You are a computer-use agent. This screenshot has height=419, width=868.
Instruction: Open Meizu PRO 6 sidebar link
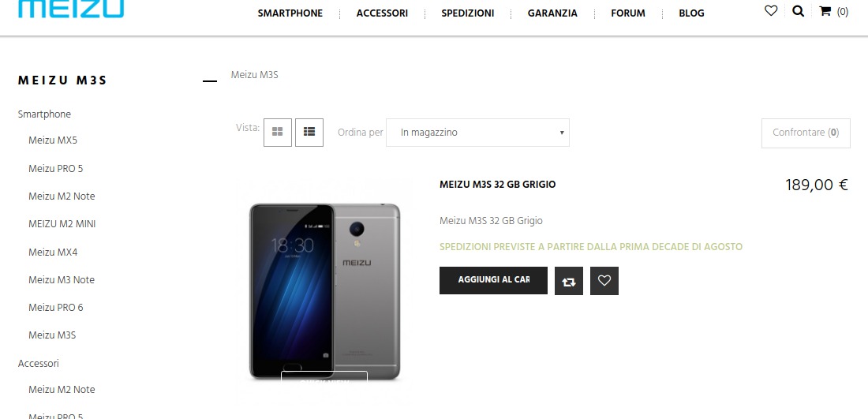(x=56, y=307)
